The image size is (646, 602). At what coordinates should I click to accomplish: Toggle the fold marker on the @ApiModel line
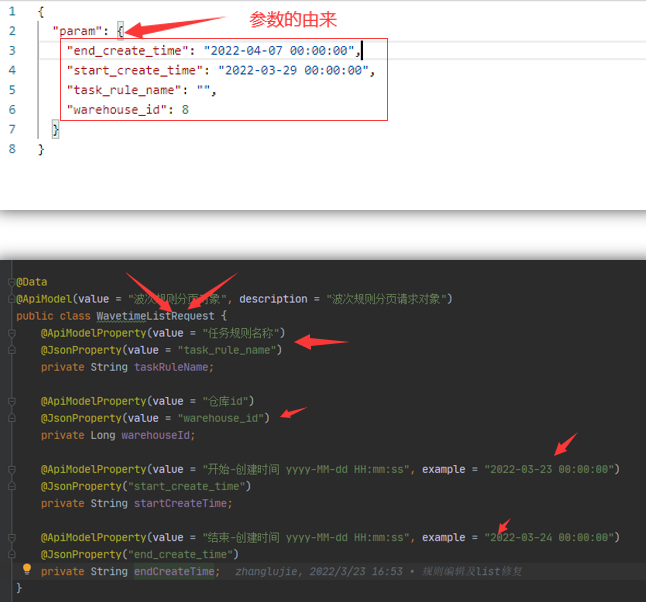[12, 299]
